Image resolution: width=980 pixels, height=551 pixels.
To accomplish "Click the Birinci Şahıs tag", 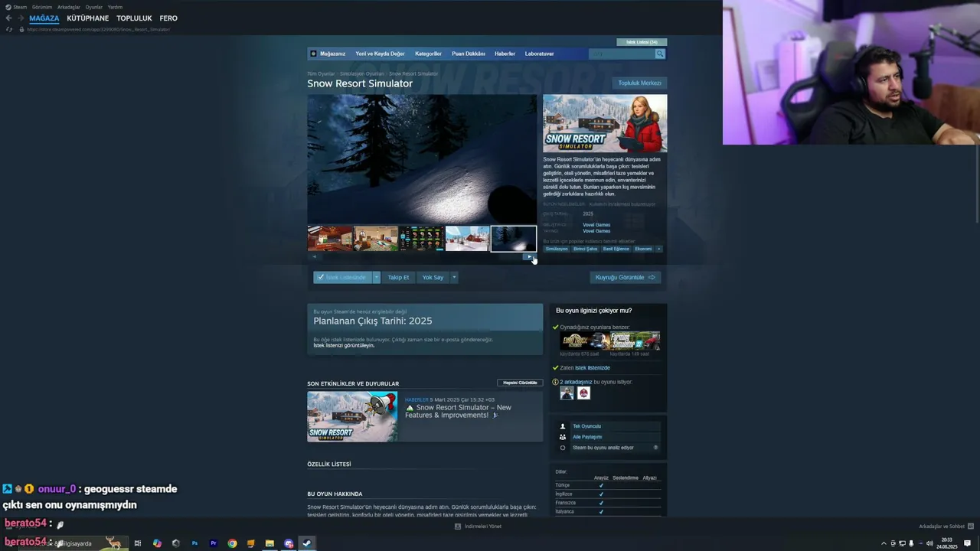I will [x=586, y=249].
